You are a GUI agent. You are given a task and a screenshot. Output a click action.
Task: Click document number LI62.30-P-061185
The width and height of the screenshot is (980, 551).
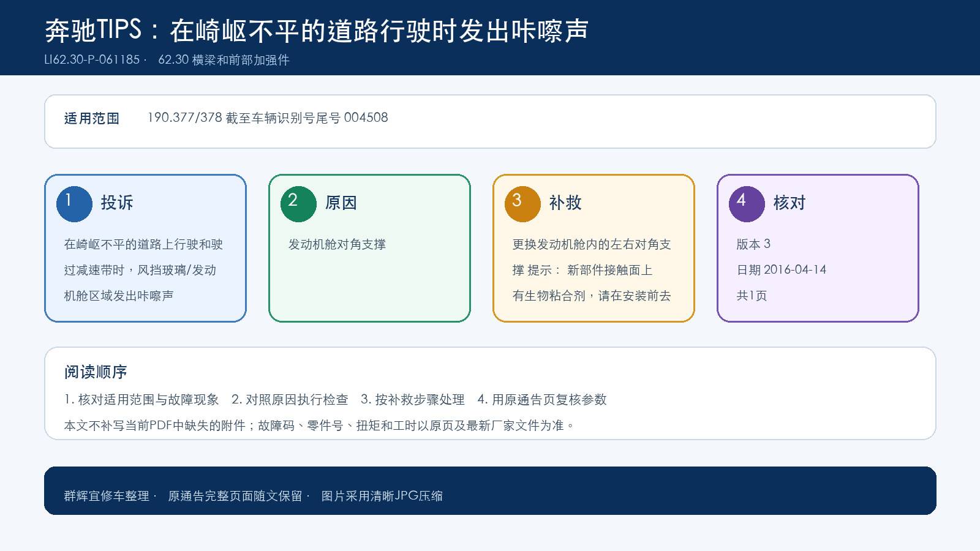[x=92, y=60]
